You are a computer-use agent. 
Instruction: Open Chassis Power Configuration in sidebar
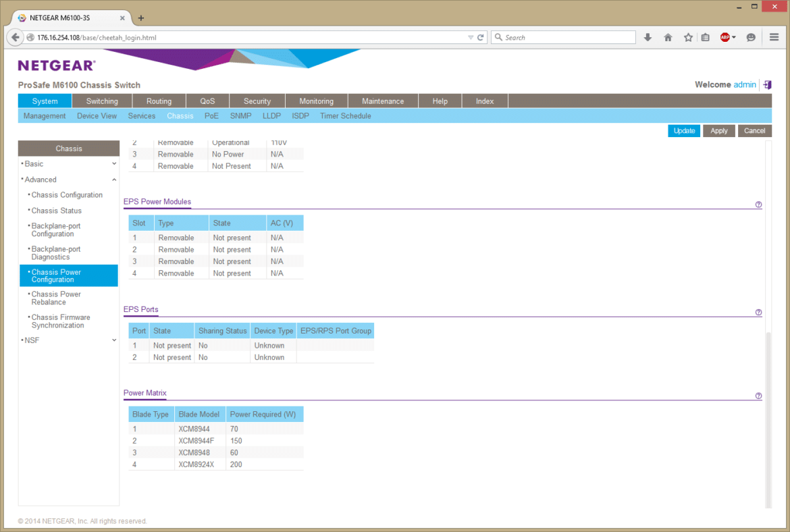click(68, 275)
